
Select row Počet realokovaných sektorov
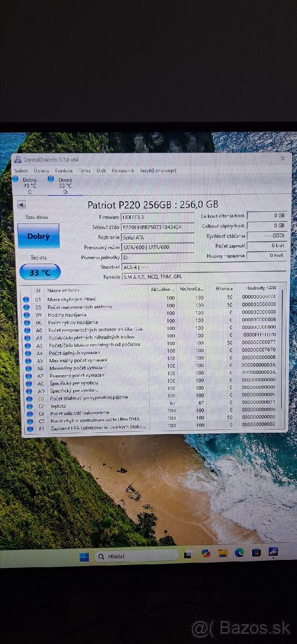(x=150, y=306)
